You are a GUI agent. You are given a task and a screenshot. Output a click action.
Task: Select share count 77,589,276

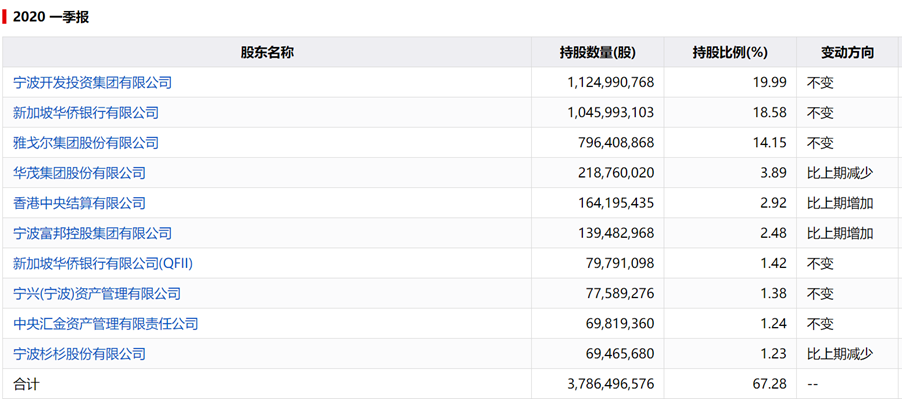(620, 294)
